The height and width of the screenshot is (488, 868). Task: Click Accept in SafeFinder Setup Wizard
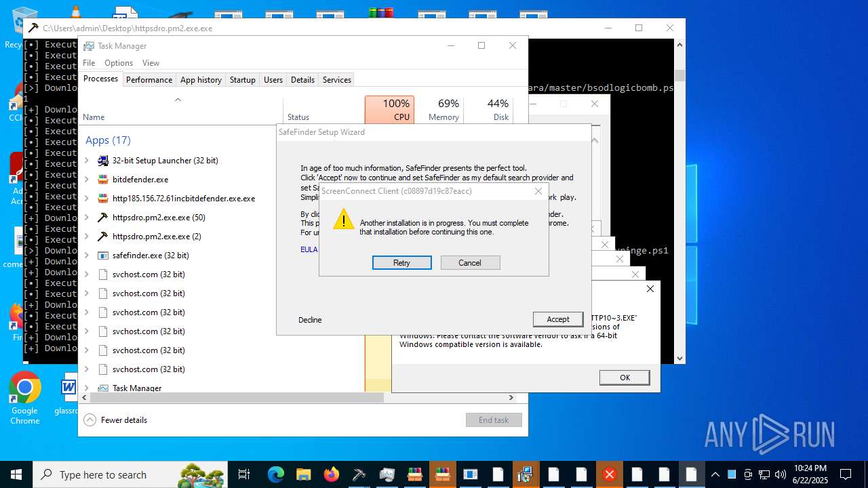(x=558, y=319)
